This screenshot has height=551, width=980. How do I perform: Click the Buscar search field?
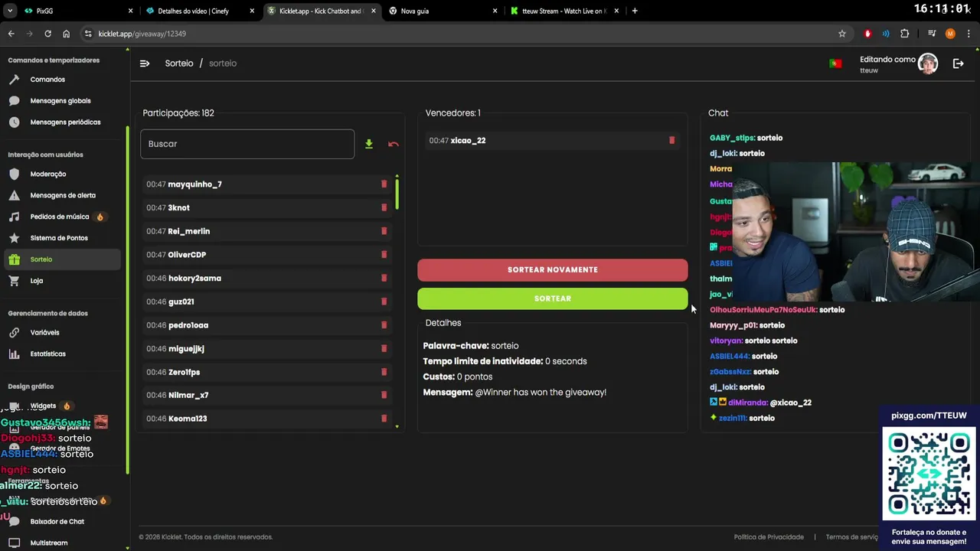pos(247,144)
